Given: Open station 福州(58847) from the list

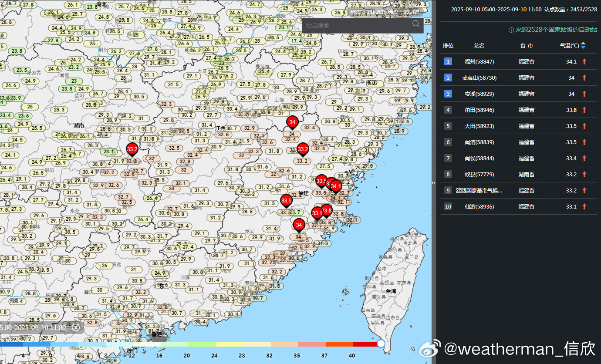Looking at the screenshot, I should coord(479,61).
